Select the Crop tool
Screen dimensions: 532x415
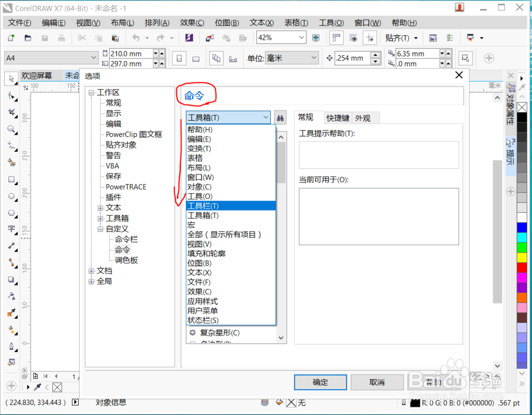click(12, 113)
